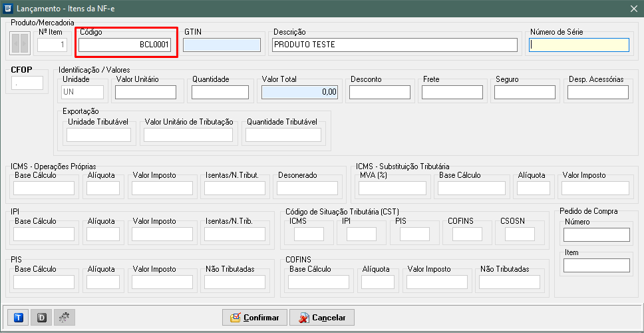The image size is (644, 333).
Task: Go to next item with right arrow
Action: coord(25,45)
